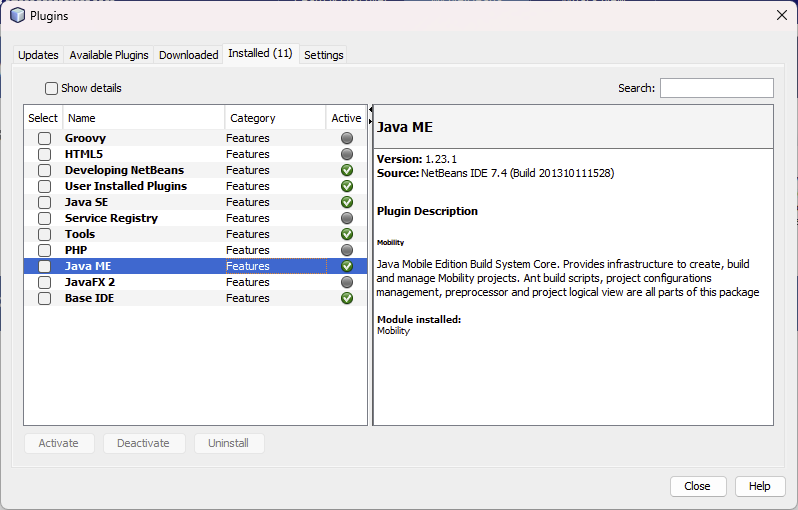Viewport: 798px width, 510px height.
Task: Click the Developing NetBeans active checkmark icon
Action: (x=347, y=170)
